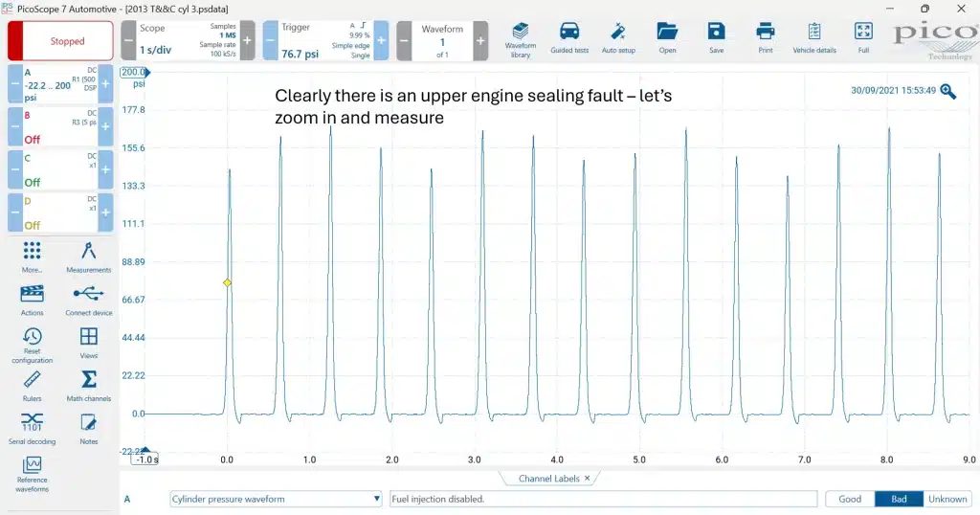Click Channel D minus button
Viewport: 980px width, 515px height.
15,213
